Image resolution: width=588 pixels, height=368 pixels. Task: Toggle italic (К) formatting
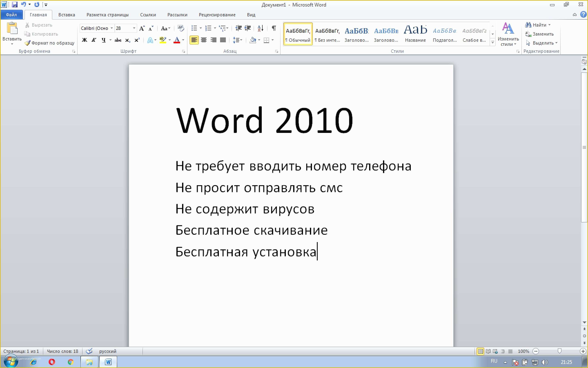tap(94, 40)
